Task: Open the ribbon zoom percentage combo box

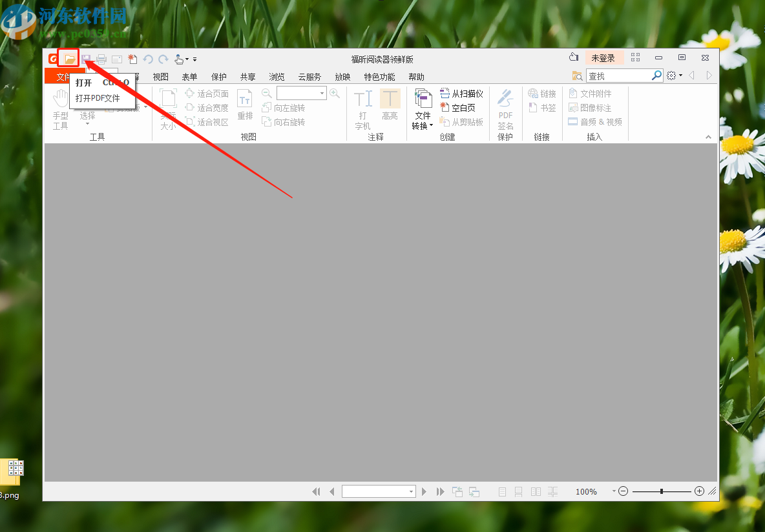Action: pyautogui.click(x=302, y=93)
